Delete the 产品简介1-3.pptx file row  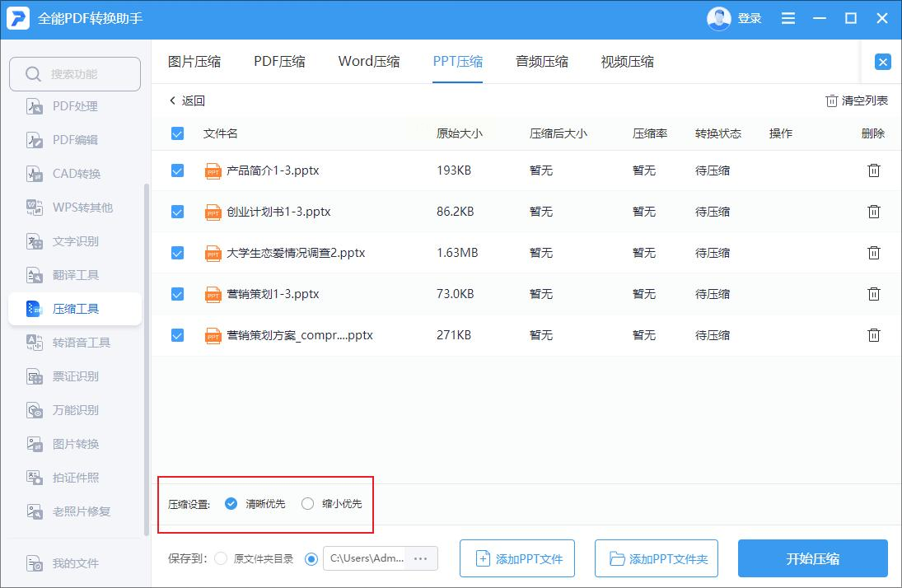873,170
